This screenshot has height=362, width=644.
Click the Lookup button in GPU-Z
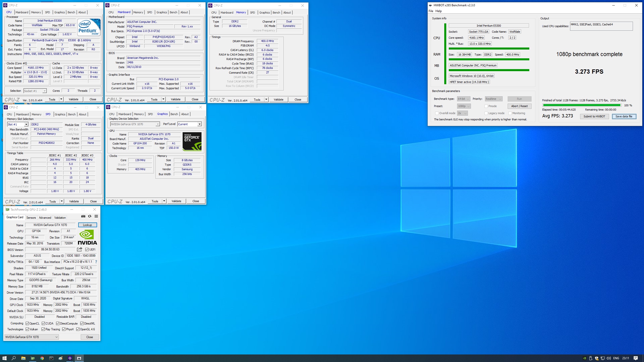pyautogui.click(x=87, y=225)
